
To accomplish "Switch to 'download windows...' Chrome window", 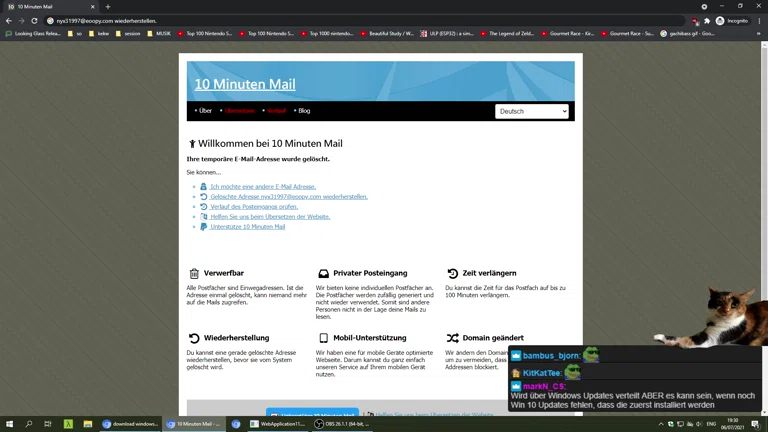I will (x=130, y=424).
